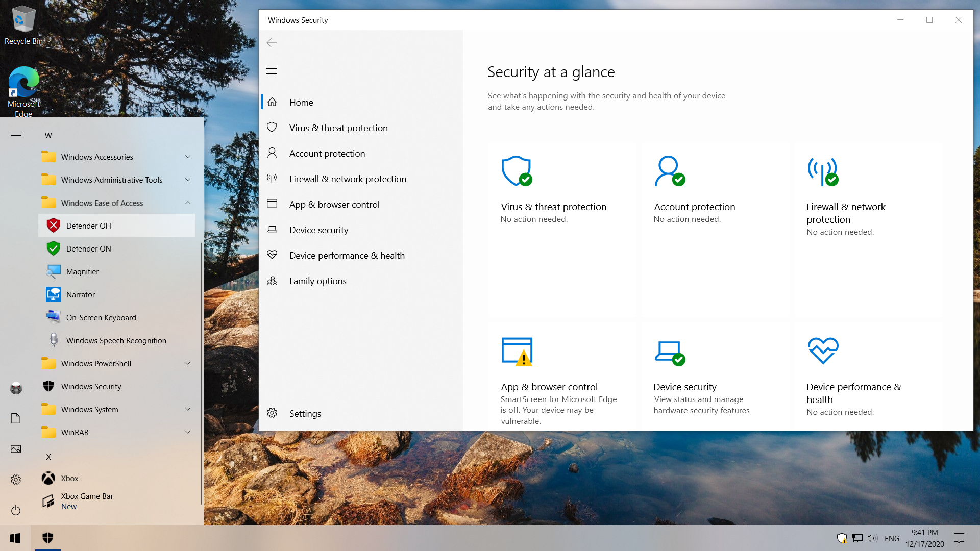Select Virus & threat protection sidebar item
The width and height of the screenshot is (980, 551).
click(338, 128)
